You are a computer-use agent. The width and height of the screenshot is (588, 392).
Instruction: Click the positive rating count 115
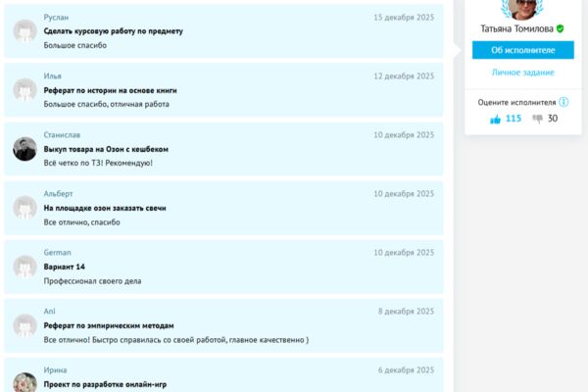514,119
